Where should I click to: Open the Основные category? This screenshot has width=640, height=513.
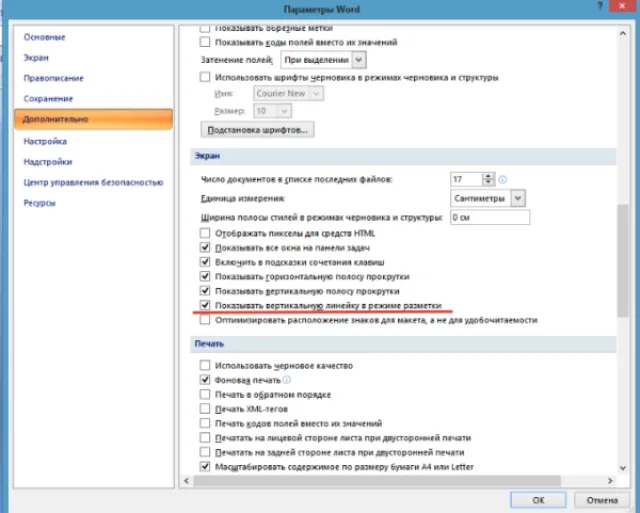44,37
